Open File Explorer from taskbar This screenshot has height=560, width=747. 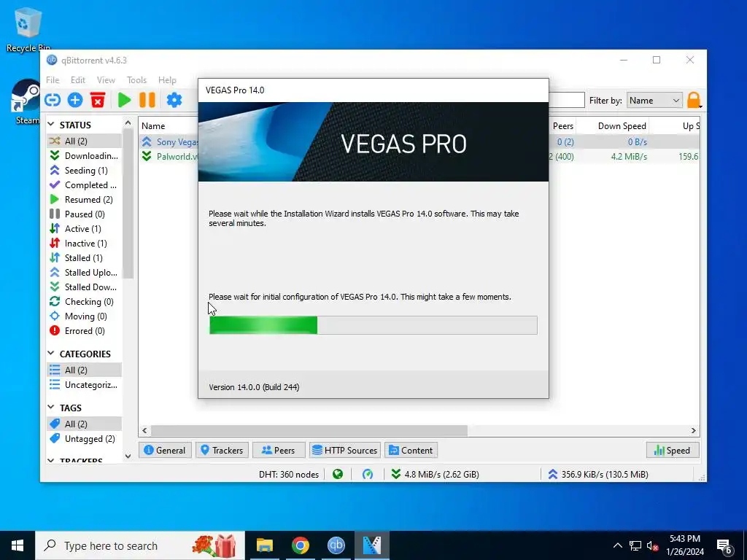pos(264,545)
